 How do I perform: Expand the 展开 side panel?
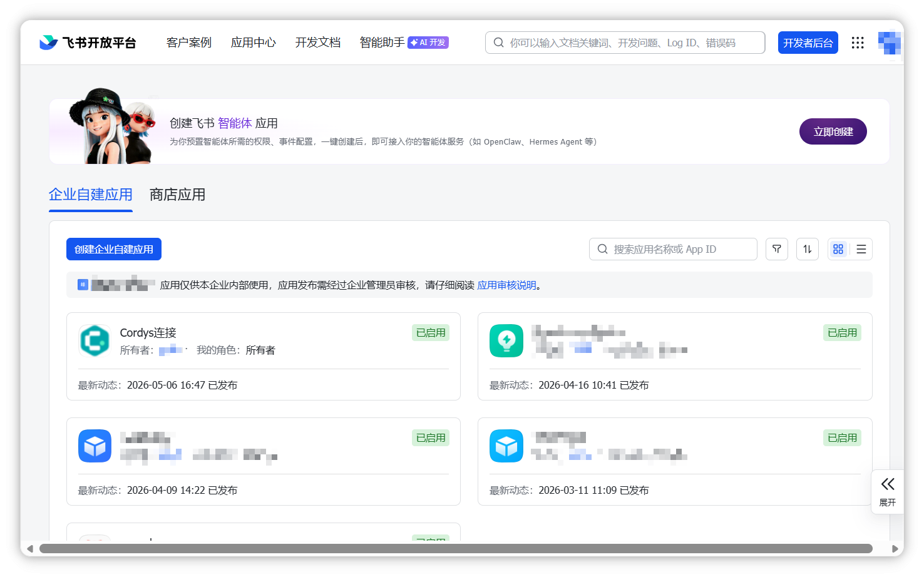888,492
